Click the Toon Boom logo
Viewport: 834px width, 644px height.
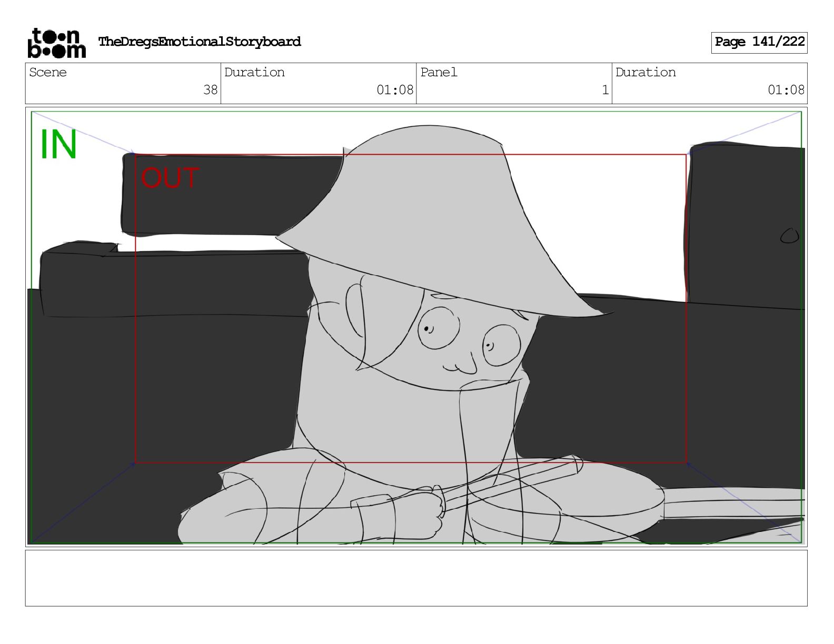tap(56, 43)
